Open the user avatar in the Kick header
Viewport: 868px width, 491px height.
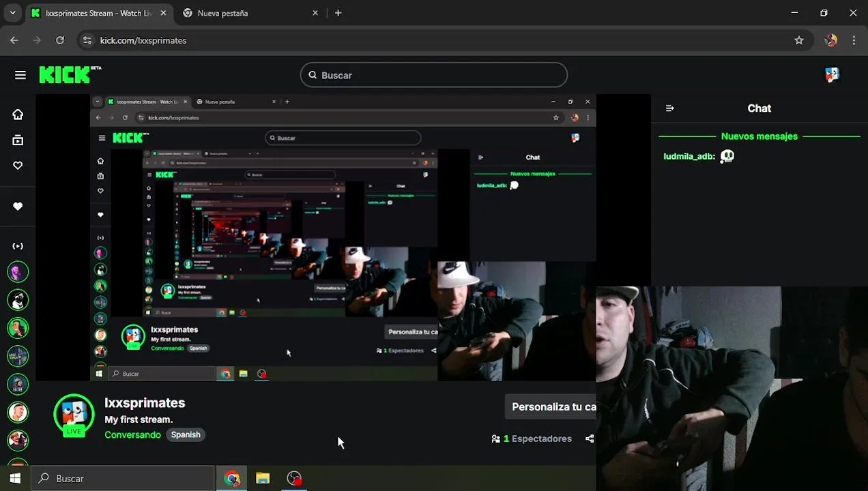832,75
